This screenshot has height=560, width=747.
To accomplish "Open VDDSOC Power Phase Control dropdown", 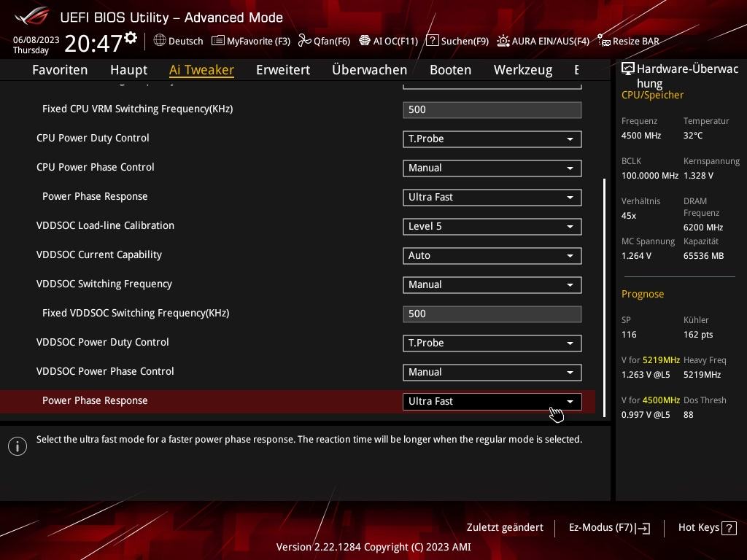I will (492, 373).
